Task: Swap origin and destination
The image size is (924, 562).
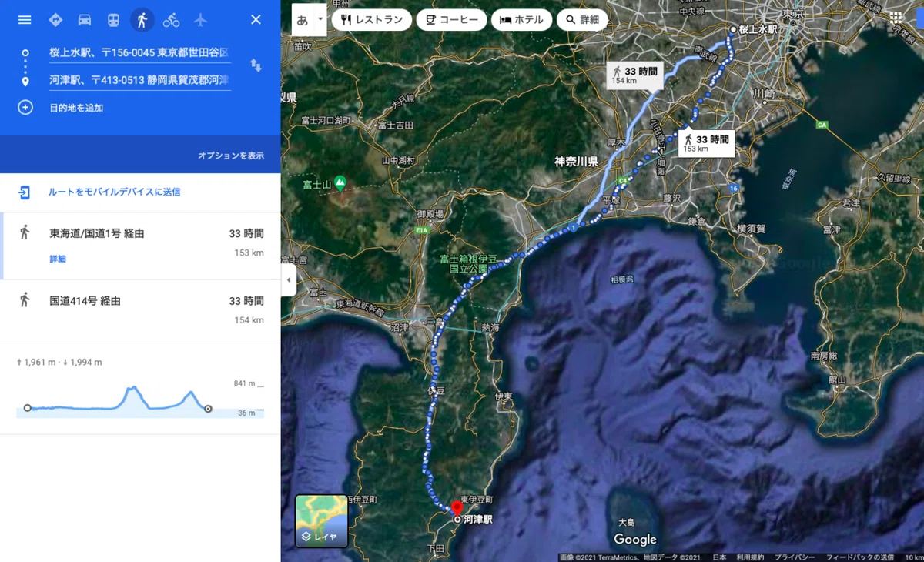Action: click(x=256, y=66)
